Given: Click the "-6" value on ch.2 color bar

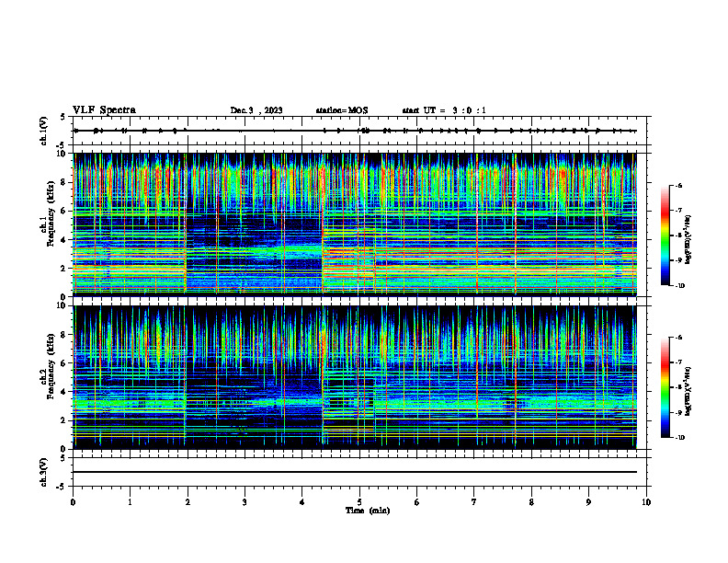Looking at the screenshot, I should click(679, 338).
